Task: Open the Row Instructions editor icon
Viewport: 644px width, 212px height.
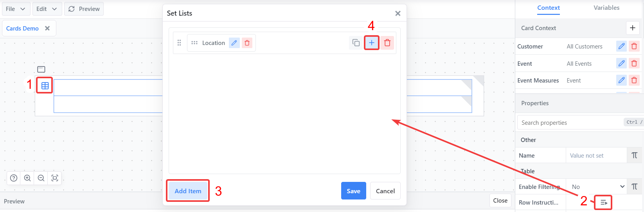Action: tap(603, 203)
